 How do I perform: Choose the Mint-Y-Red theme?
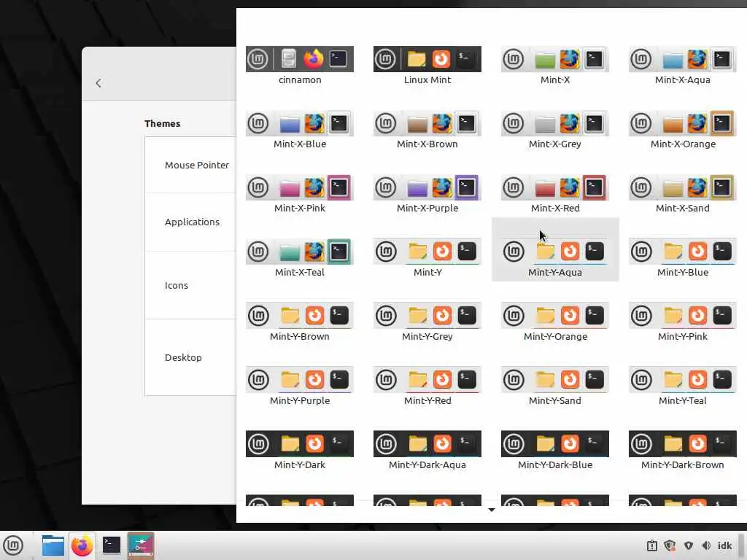point(427,386)
